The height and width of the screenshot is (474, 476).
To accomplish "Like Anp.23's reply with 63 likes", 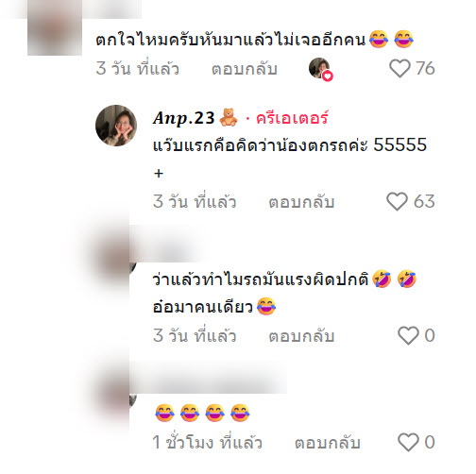I will tap(397, 201).
